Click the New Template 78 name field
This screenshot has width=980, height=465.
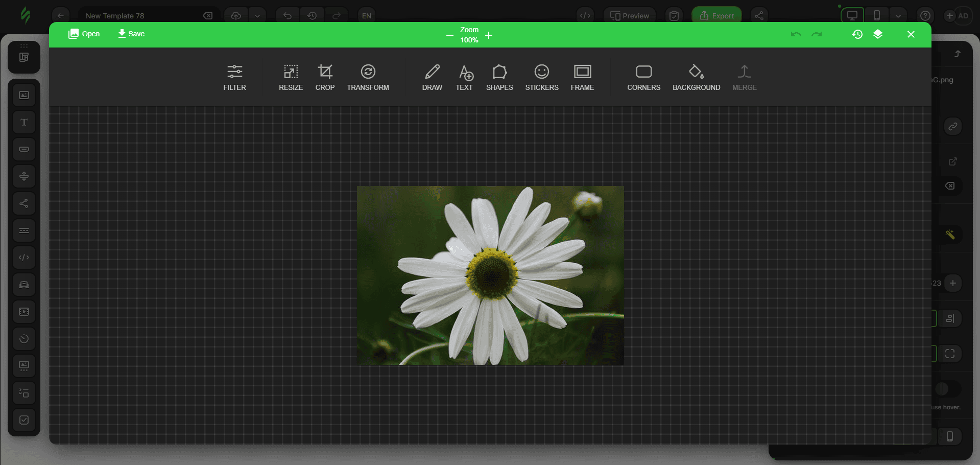128,15
